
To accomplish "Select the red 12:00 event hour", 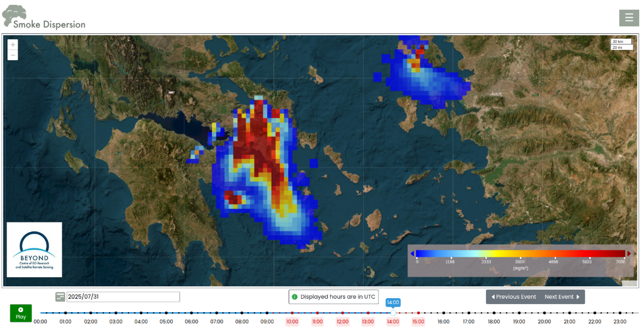I will click(x=342, y=321).
